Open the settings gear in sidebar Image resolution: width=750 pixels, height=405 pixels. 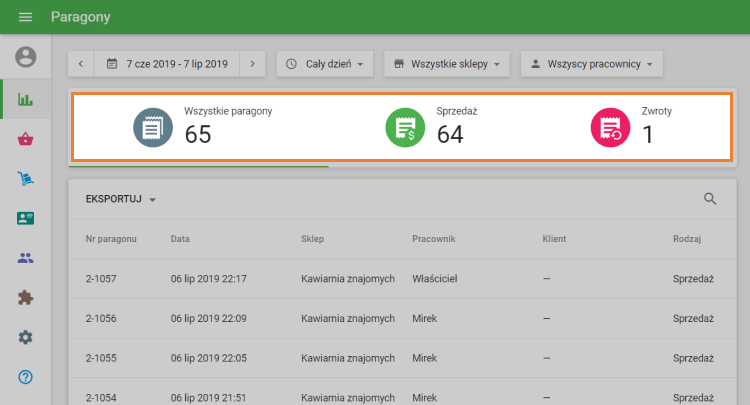(x=25, y=338)
